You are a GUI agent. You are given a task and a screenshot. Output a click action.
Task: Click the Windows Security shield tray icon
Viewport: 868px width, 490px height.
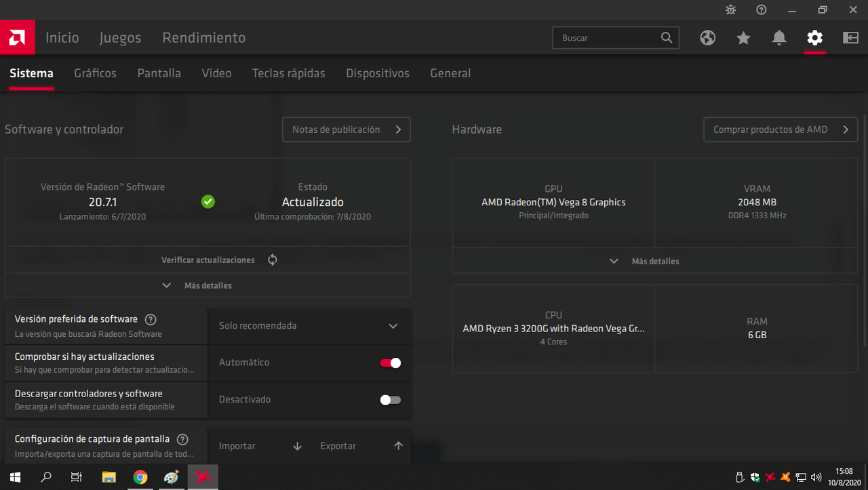click(755, 477)
